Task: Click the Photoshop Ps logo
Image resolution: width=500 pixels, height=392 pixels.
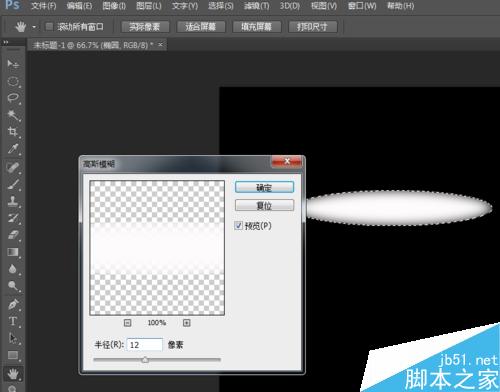Action: (13, 5)
